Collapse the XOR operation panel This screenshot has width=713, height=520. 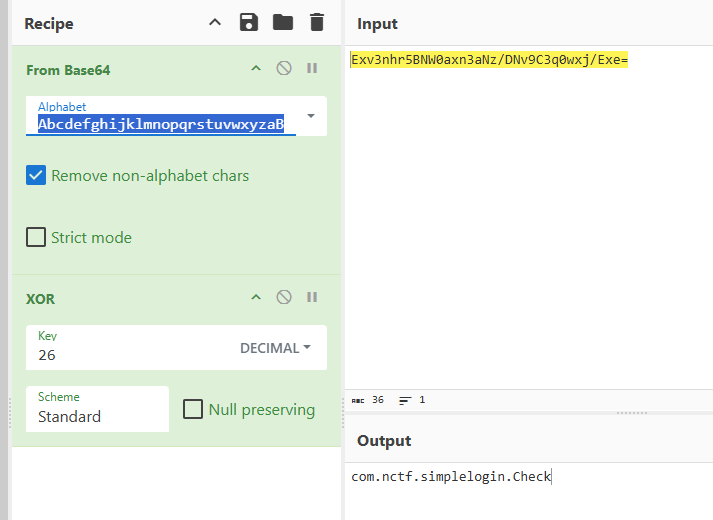pos(256,297)
